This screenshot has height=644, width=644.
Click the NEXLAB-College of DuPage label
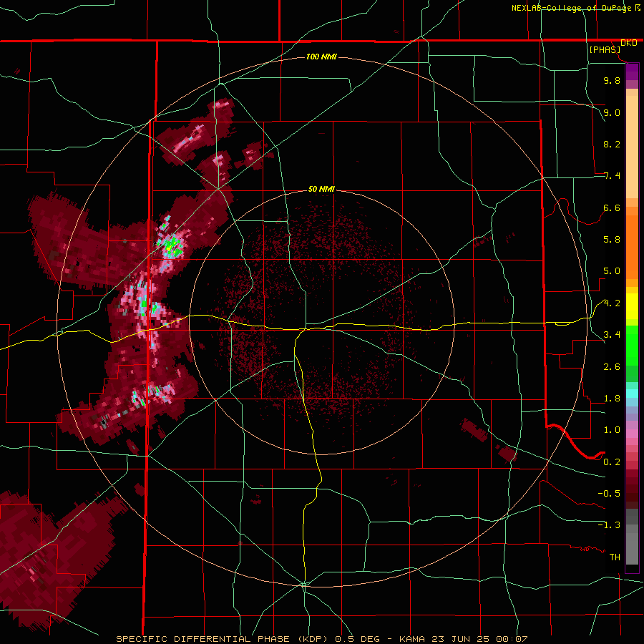click(572, 8)
